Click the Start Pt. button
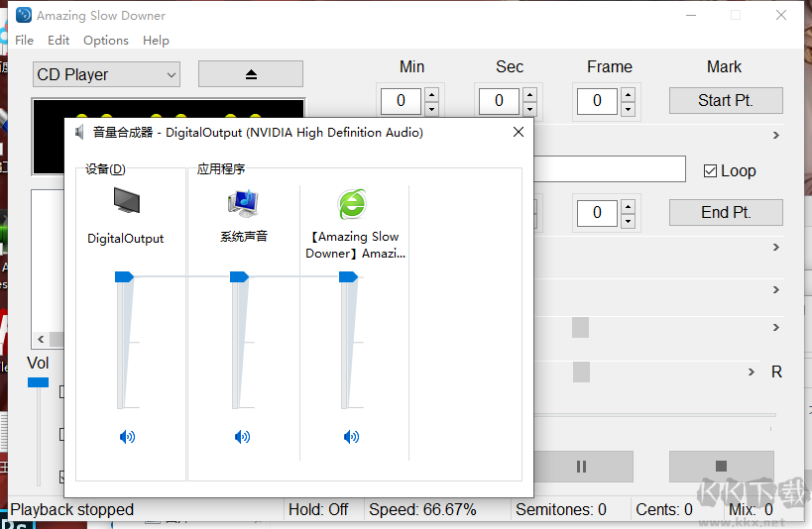Screen dimensions: 812x529 point(726,100)
